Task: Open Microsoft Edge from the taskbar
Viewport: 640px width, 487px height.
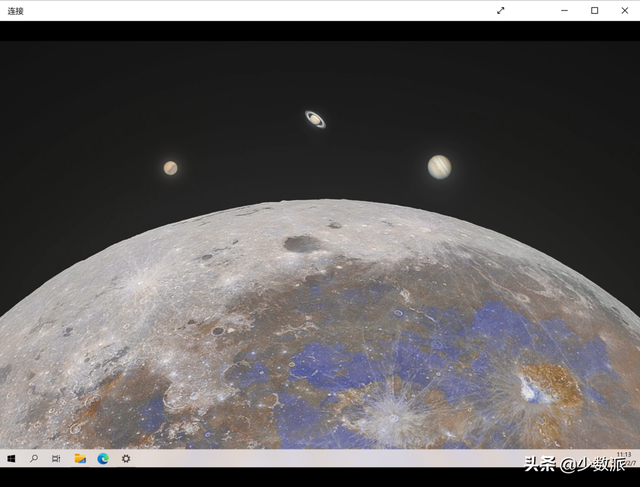Action: 103,459
